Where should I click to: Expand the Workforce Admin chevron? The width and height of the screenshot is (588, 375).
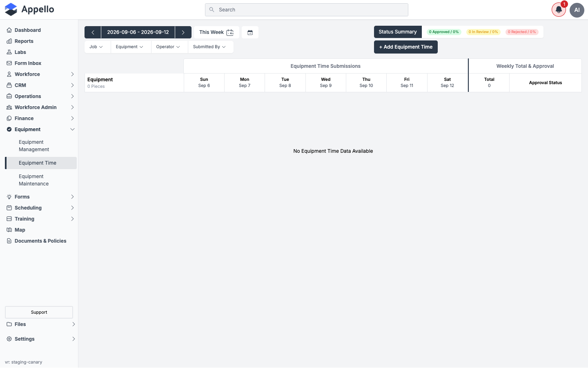[72, 107]
